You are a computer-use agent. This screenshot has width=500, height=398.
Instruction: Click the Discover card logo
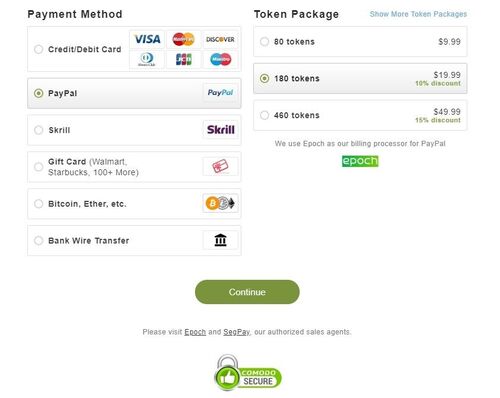(x=220, y=39)
